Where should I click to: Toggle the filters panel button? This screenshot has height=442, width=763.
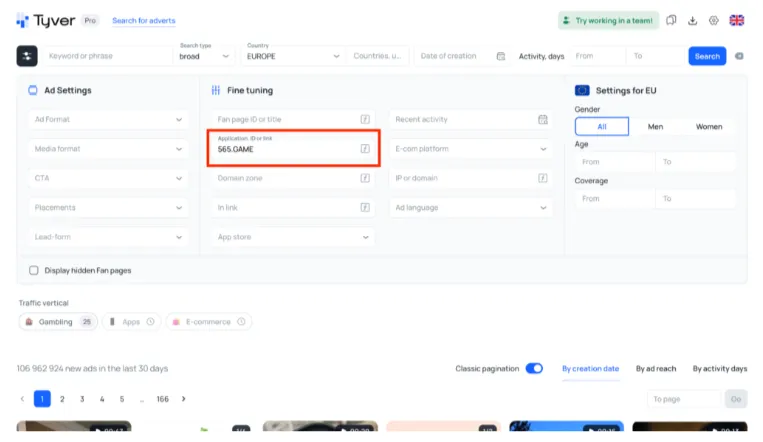[27, 56]
